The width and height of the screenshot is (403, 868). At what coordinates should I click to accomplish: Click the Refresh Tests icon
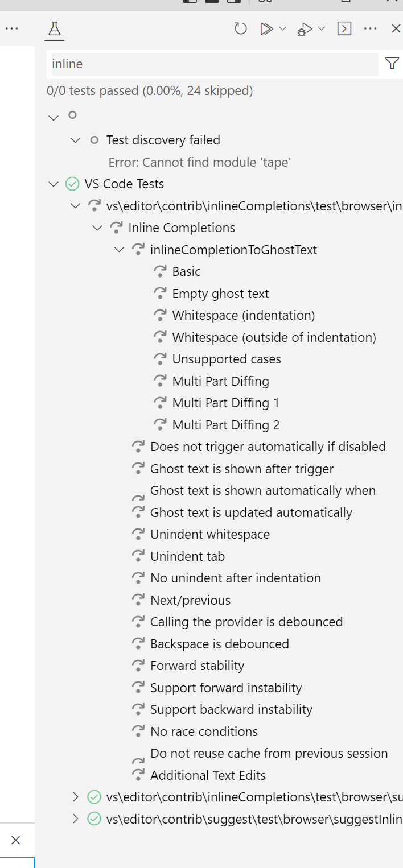click(240, 28)
